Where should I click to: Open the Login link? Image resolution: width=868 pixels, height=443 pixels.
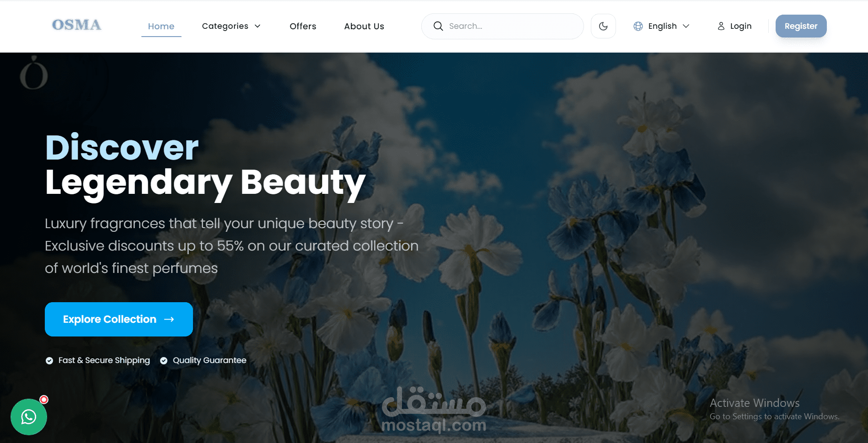[734, 26]
